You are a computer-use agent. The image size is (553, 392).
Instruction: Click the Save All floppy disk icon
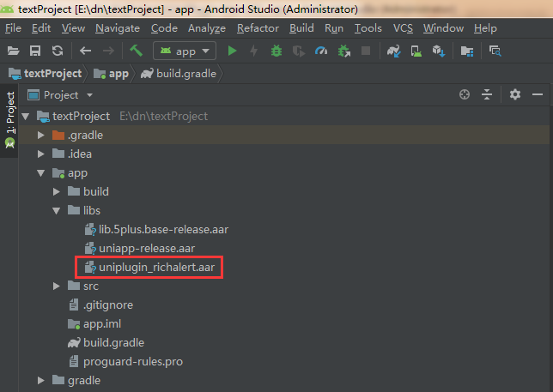[x=35, y=51]
